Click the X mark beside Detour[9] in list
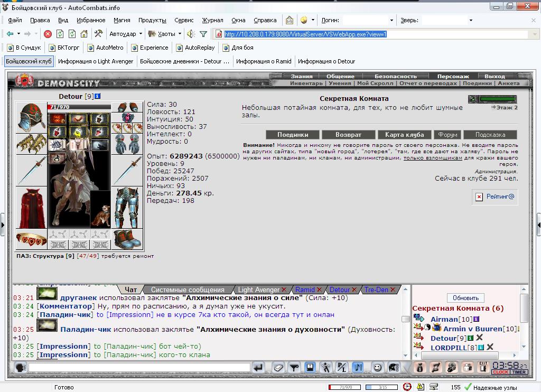 (479, 338)
